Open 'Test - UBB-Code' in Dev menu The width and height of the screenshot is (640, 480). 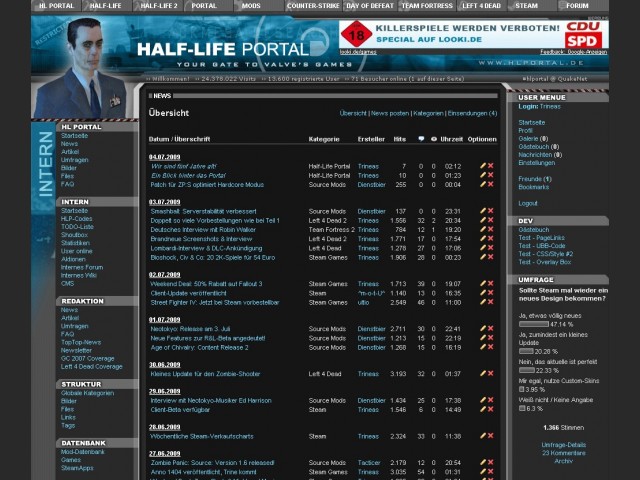[542, 246]
